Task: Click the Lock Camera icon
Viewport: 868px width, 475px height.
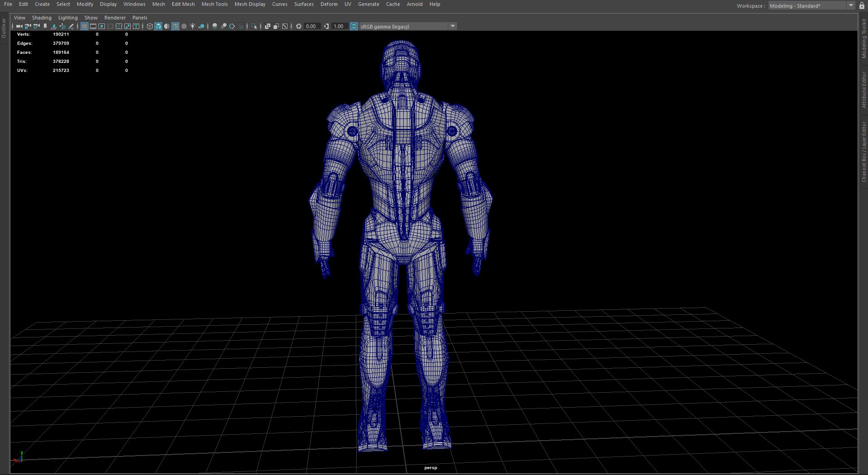Action: tap(28, 26)
